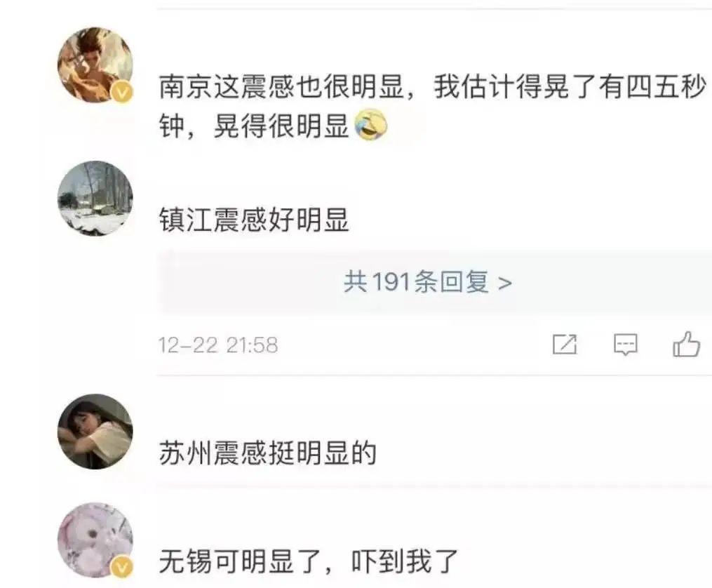Screen dimensions: 712x588
Task: Expand replies with the > chevron
Action: [505, 283]
